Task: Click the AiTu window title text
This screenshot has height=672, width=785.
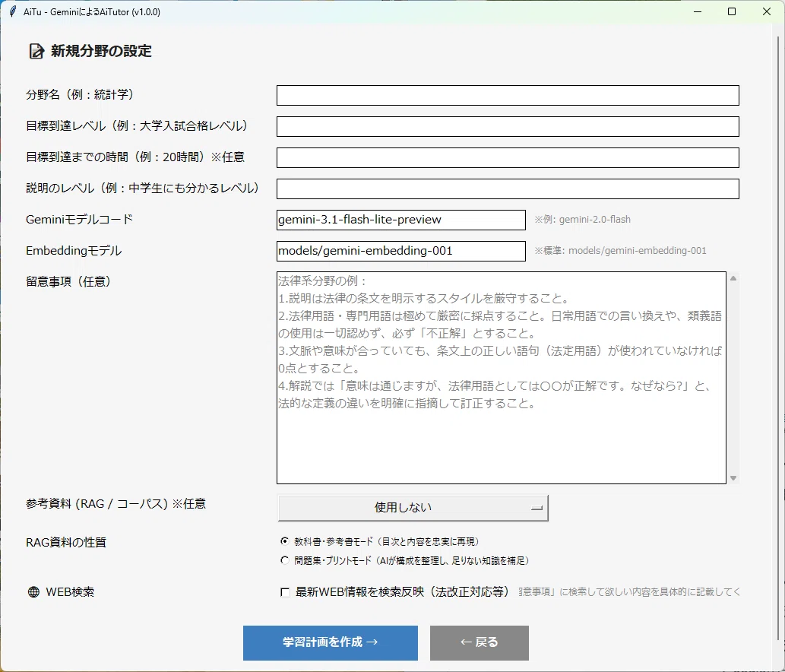Action: click(92, 11)
